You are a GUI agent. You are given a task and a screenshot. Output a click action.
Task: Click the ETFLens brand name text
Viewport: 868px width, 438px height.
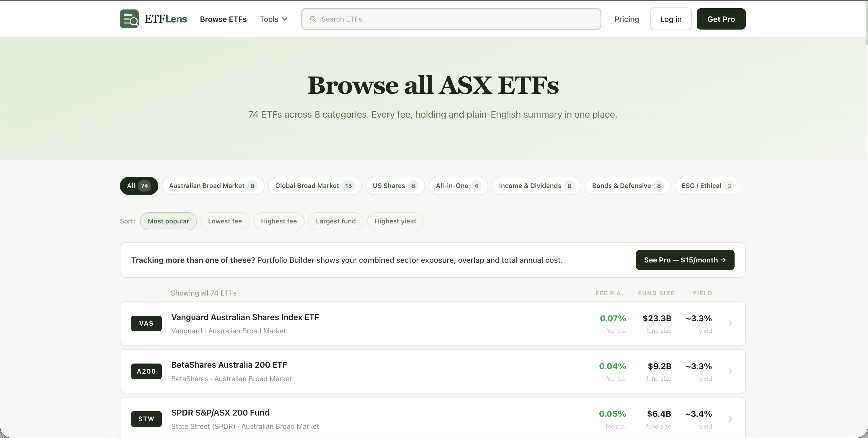(166, 19)
